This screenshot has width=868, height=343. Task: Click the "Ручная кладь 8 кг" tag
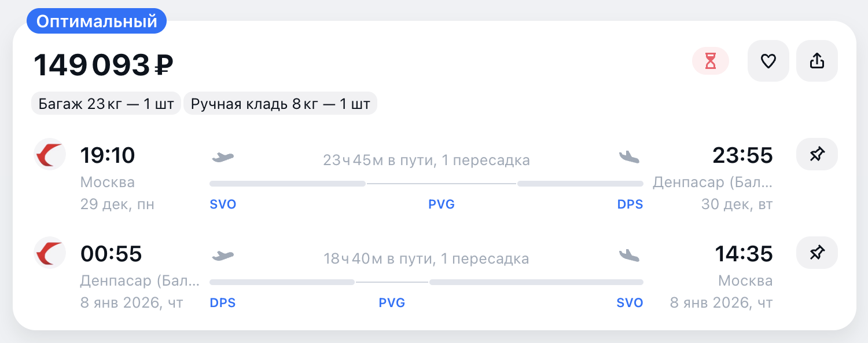(x=280, y=104)
